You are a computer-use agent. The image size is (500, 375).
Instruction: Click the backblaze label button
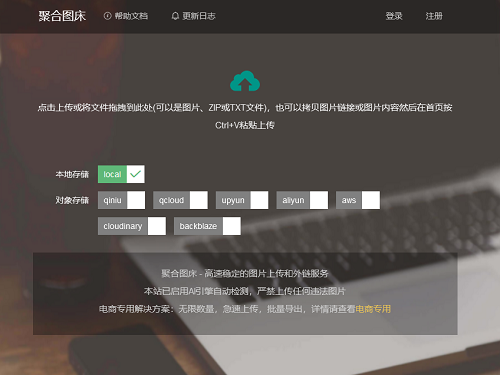tap(198, 226)
